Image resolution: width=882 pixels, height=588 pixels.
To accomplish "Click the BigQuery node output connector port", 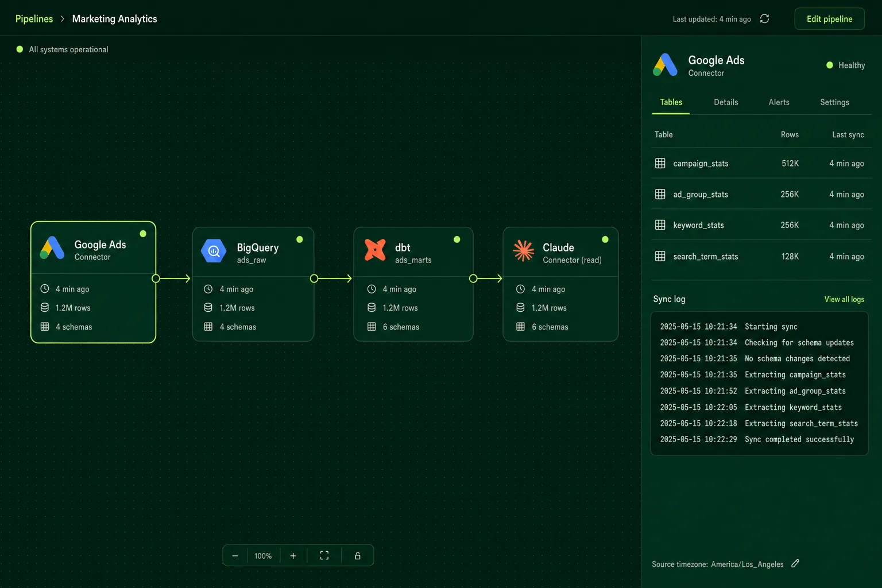I will [314, 278].
